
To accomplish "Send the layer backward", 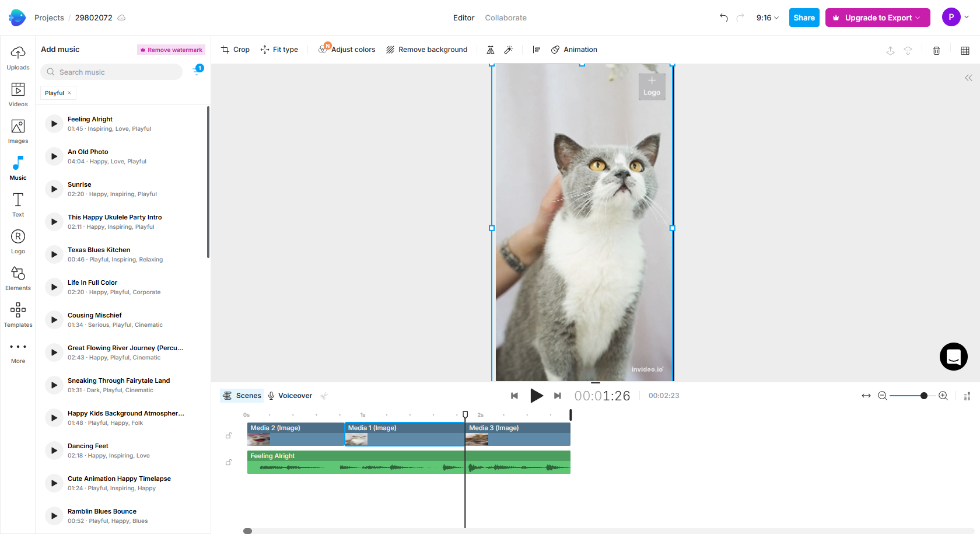I will pyautogui.click(x=908, y=51).
